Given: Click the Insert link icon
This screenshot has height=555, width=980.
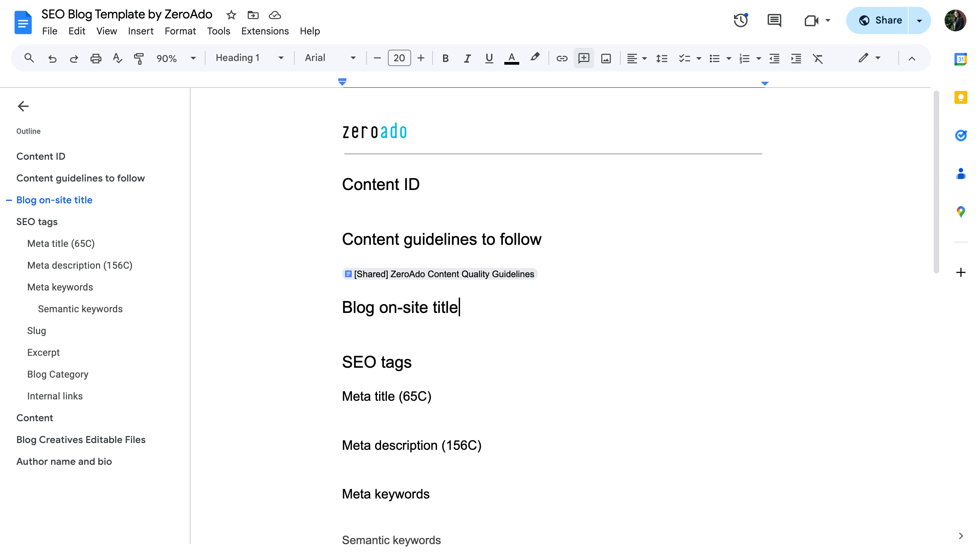Looking at the screenshot, I should point(561,59).
